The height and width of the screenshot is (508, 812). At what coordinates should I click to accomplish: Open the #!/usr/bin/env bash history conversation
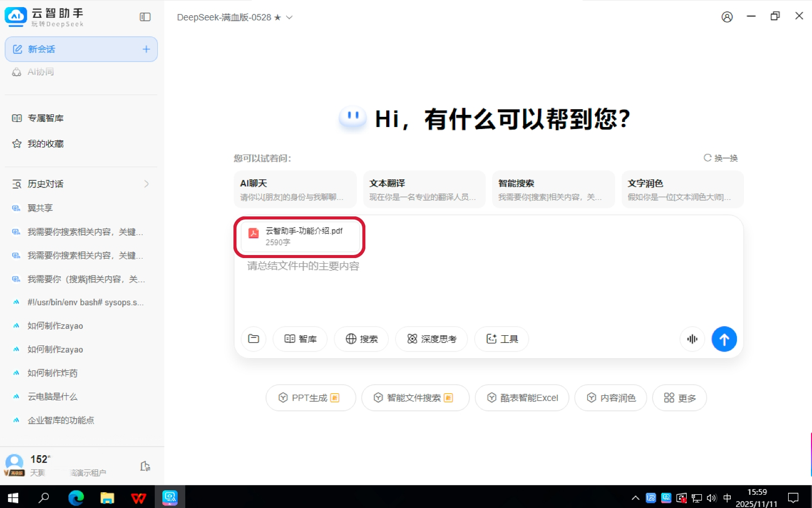81,302
